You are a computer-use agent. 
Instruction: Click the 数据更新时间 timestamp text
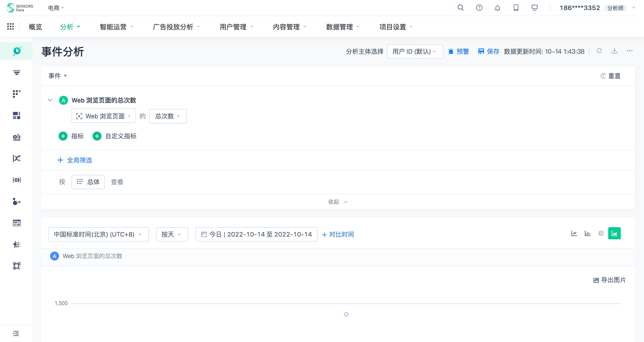[544, 51]
